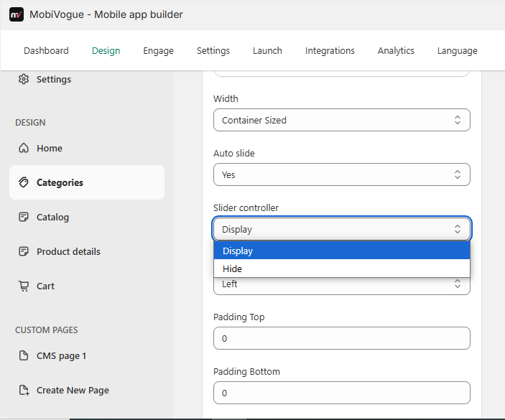Image resolution: width=505 pixels, height=420 pixels.
Task: Click the Padding Bottom label
Action: click(x=246, y=371)
